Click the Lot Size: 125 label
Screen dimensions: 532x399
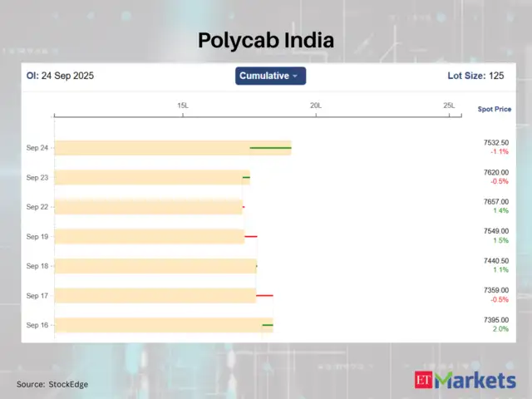click(x=478, y=76)
